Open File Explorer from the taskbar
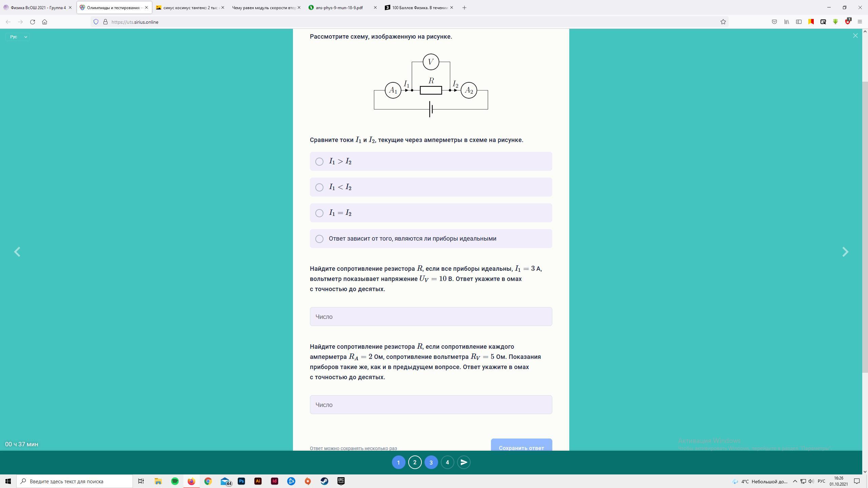The height and width of the screenshot is (488, 868). coord(158,481)
